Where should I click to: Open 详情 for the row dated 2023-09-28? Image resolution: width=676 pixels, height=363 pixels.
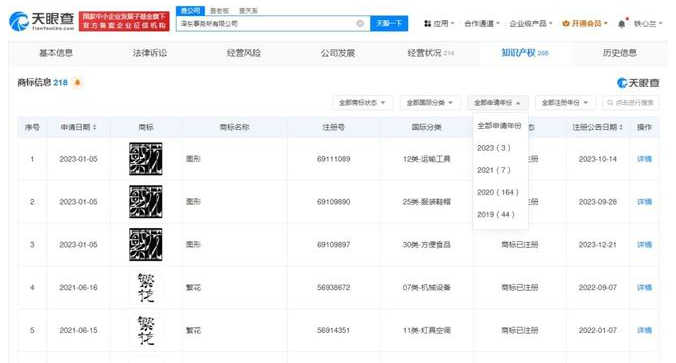(644, 202)
